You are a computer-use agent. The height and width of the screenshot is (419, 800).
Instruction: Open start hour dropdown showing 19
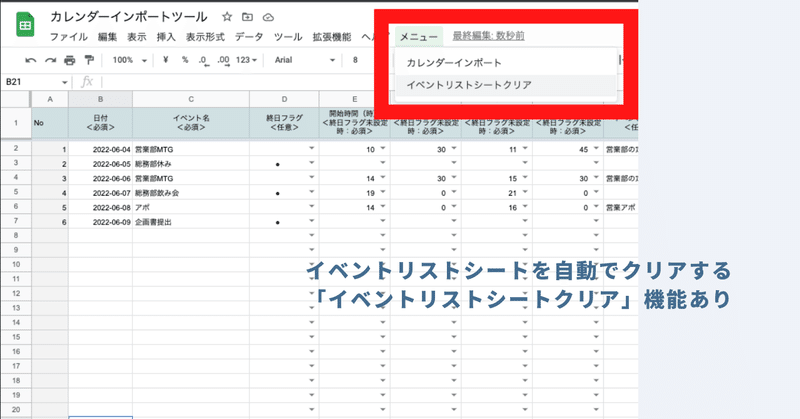pos(383,192)
